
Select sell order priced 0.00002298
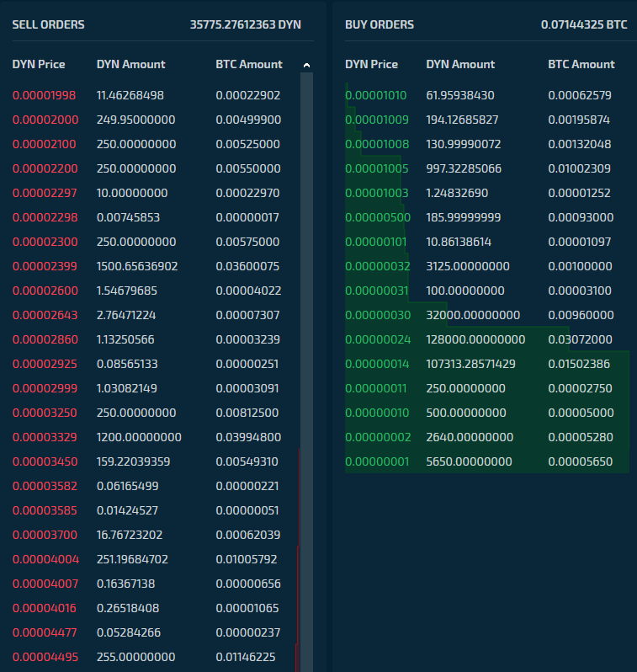click(x=156, y=217)
